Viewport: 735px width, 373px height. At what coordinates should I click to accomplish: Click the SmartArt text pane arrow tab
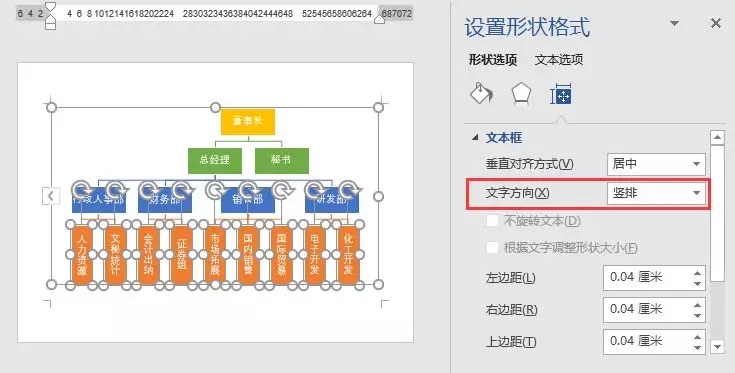coord(51,196)
